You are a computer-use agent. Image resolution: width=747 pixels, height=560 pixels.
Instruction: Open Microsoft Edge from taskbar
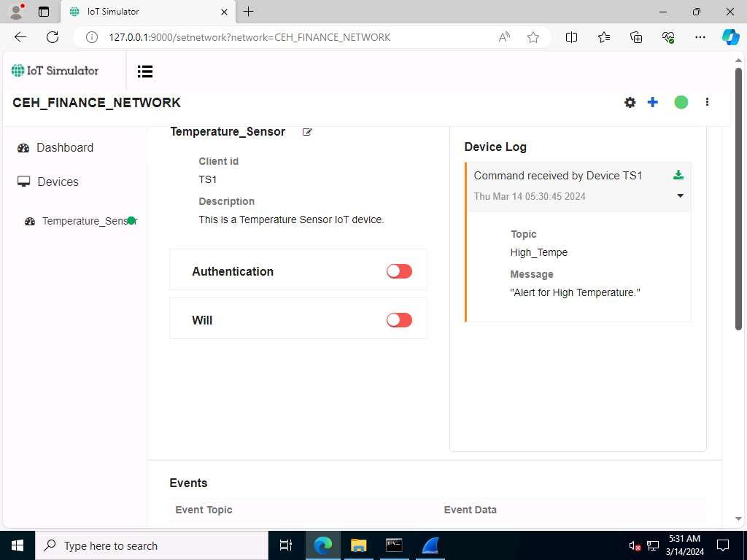pos(322,545)
